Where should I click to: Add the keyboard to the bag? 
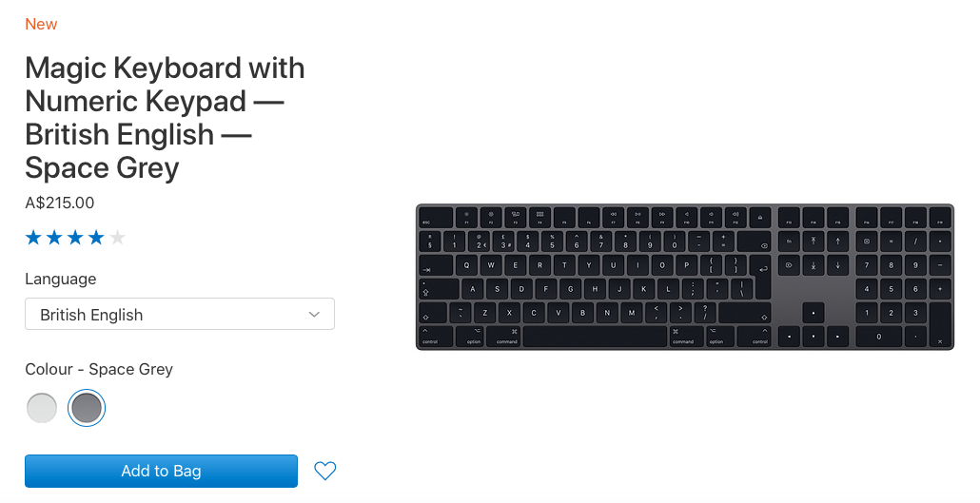(161, 471)
